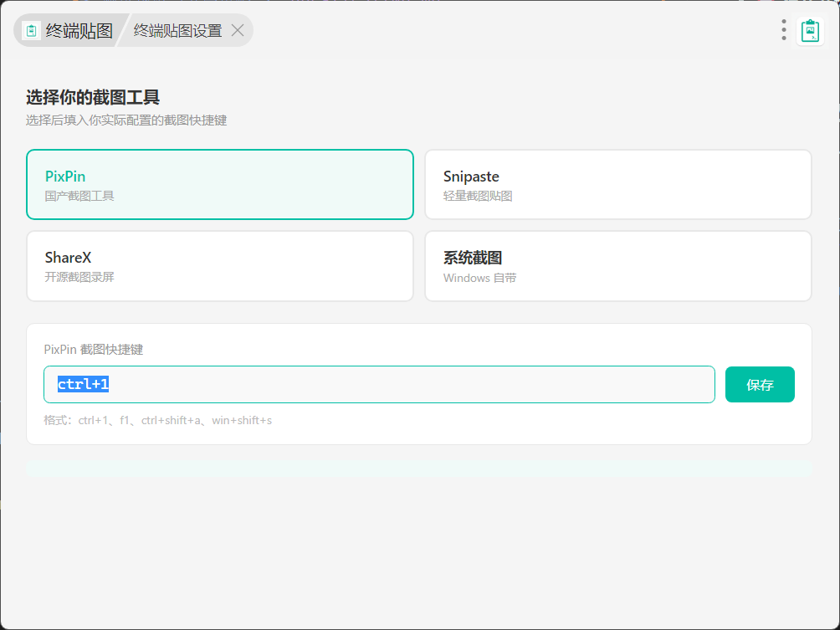Screen dimensions: 840x630
Task: Click the 选择后填入你实际配置的截图快捷键 subtitle
Action: (x=126, y=120)
